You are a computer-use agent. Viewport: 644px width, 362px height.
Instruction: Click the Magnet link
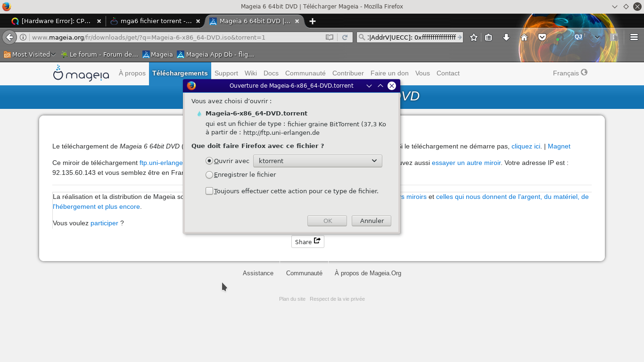click(559, 146)
